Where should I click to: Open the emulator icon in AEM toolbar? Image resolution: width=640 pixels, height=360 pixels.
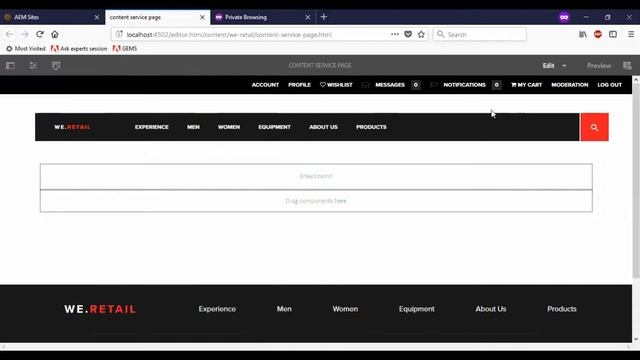[56, 65]
